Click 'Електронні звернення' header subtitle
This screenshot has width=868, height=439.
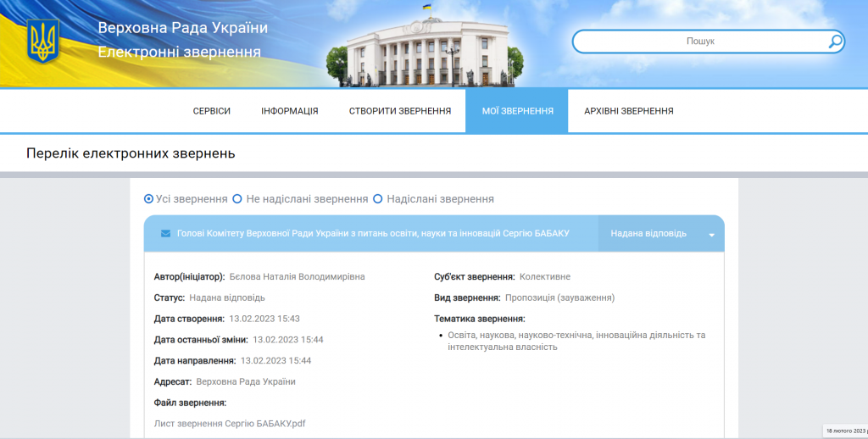179,52
